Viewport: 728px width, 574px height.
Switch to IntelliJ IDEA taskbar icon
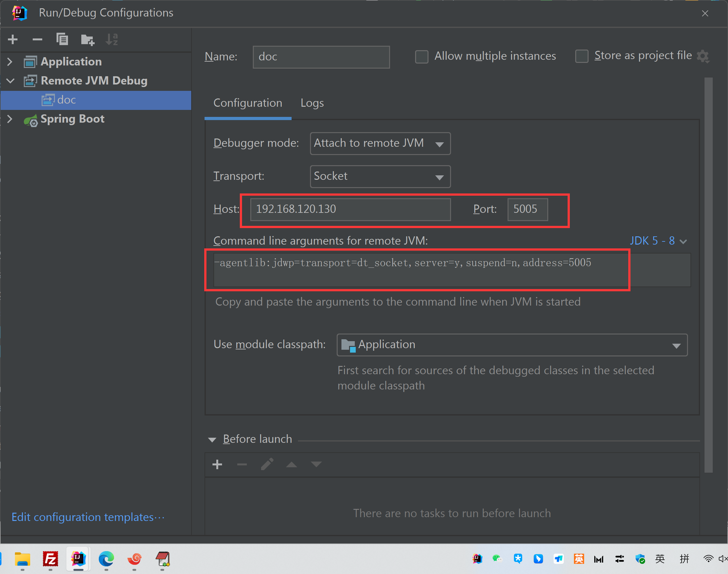pyautogui.click(x=78, y=559)
